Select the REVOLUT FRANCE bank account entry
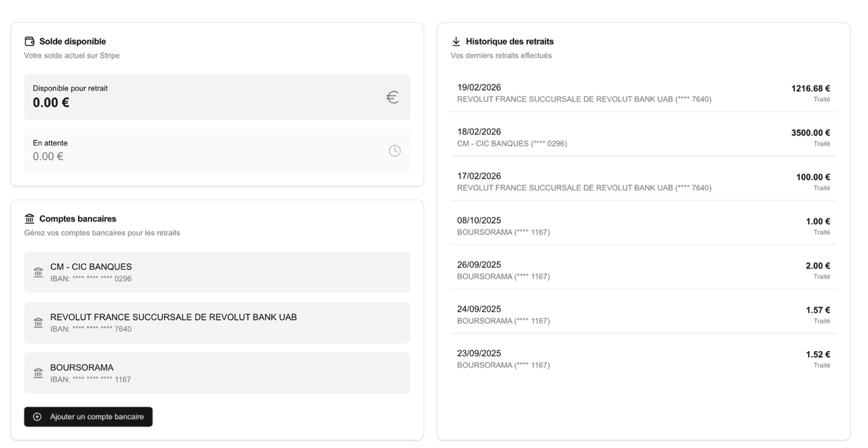Viewport: 868px width, 448px height. 217,323
